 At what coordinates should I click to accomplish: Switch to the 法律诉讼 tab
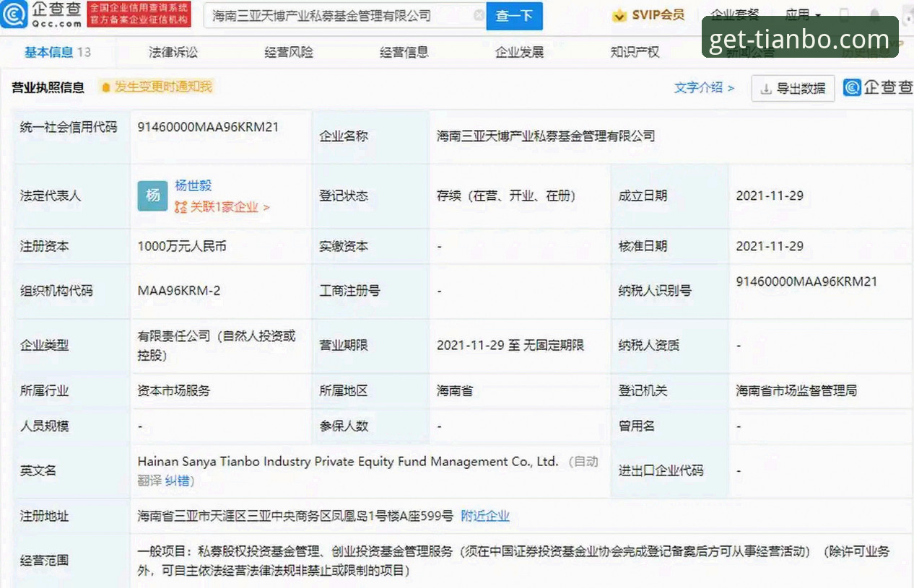click(173, 52)
